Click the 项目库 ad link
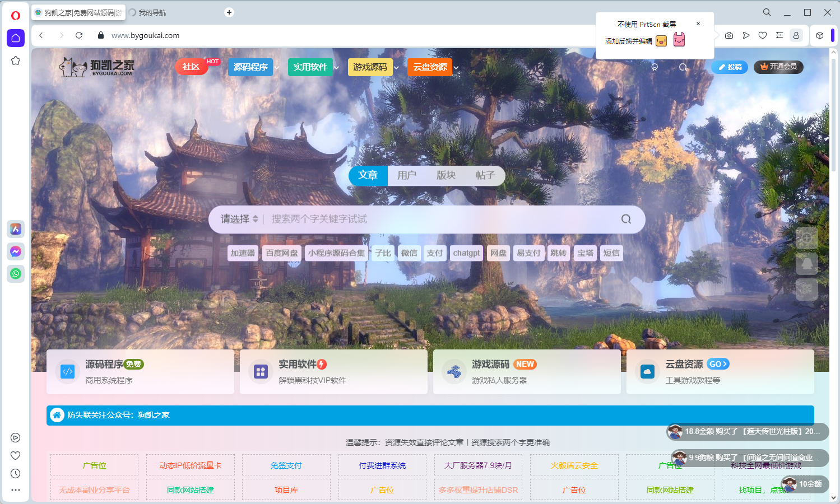 click(286, 490)
